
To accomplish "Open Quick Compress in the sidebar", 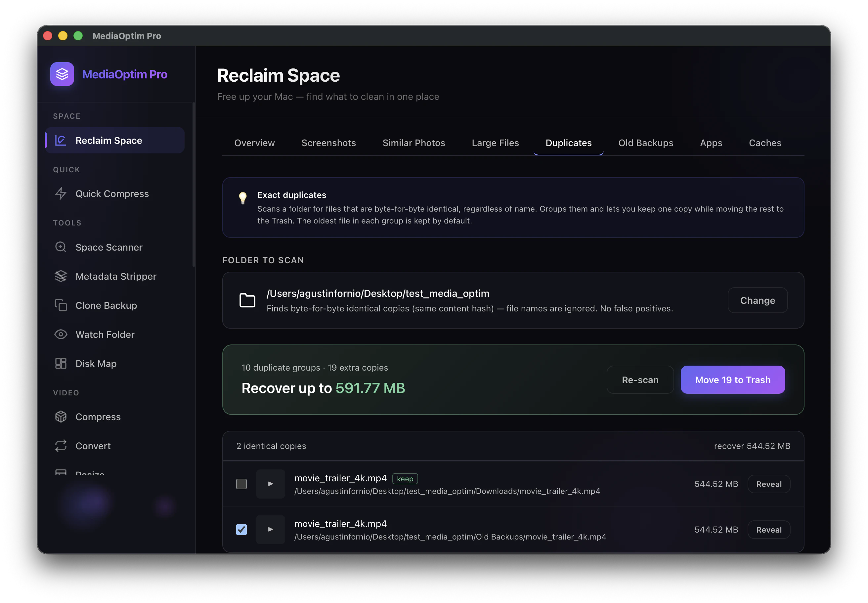I will click(x=115, y=194).
